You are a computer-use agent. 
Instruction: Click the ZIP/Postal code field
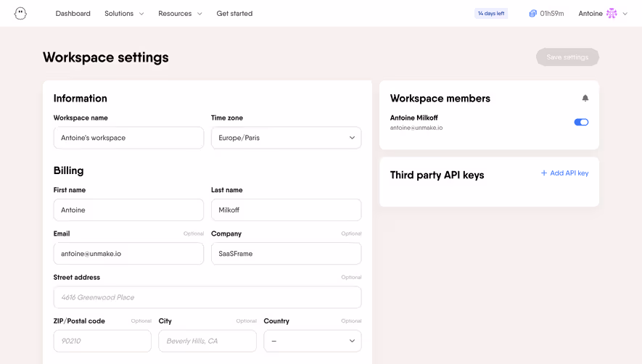pyautogui.click(x=102, y=341)
